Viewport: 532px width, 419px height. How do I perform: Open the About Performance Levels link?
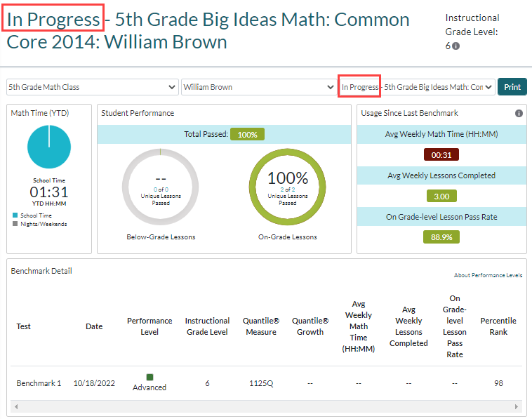click(488, 275)
